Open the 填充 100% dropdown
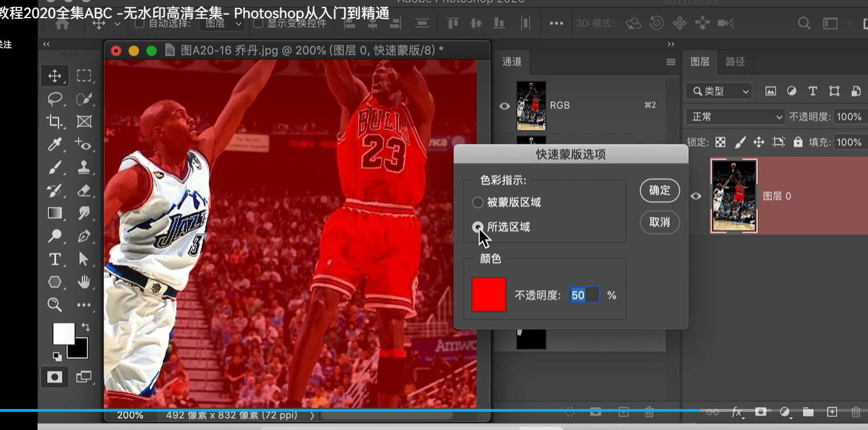 850,142
